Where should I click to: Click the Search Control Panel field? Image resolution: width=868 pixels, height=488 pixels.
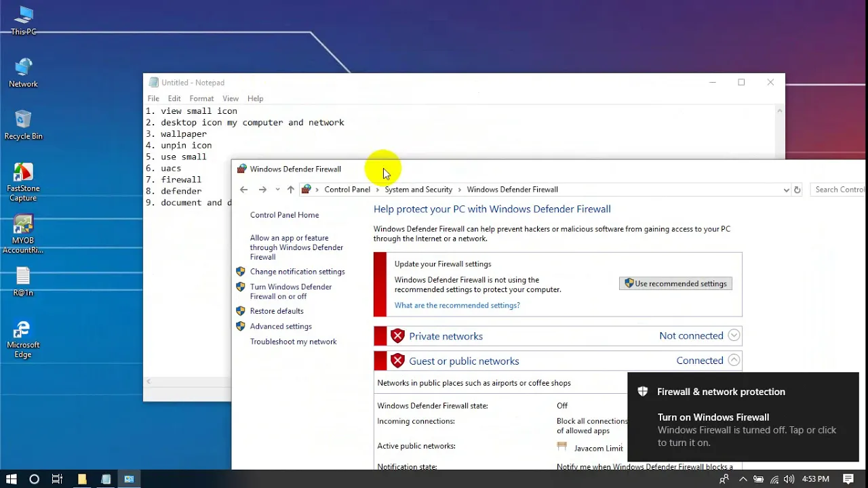(x=840, y=190)
